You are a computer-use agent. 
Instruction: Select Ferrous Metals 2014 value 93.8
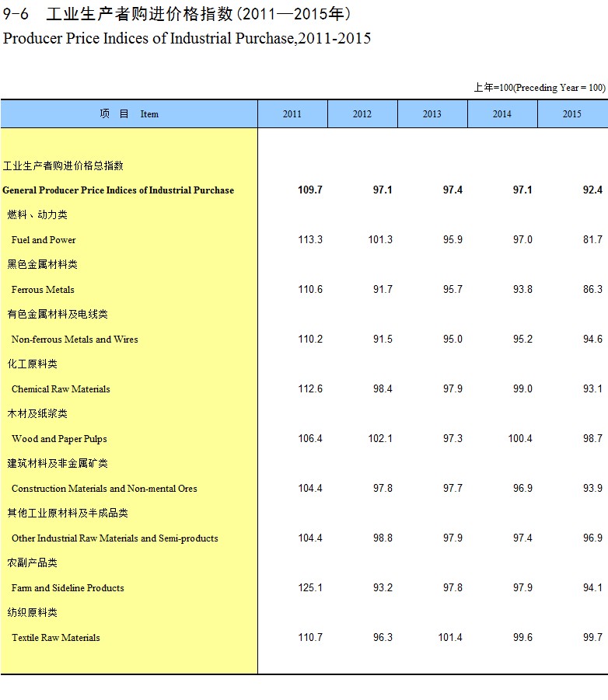[x=522, y=289]
